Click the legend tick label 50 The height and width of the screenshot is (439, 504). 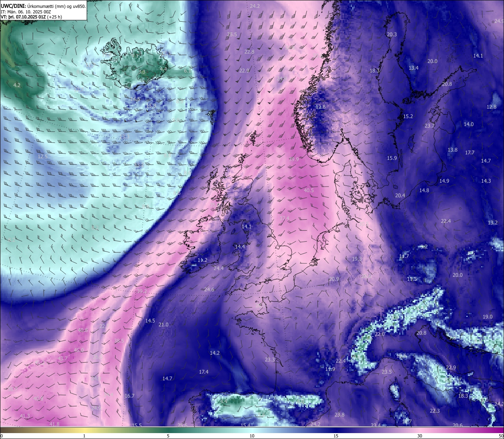coord(501,436)
